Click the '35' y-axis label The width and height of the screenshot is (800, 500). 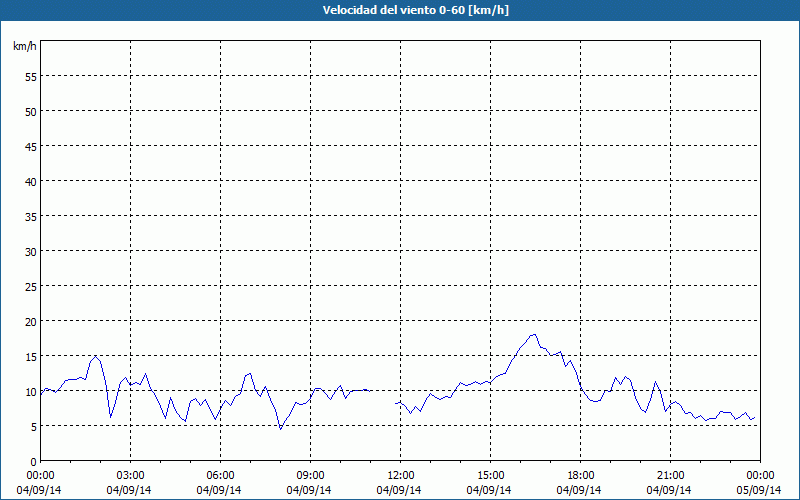31,217
